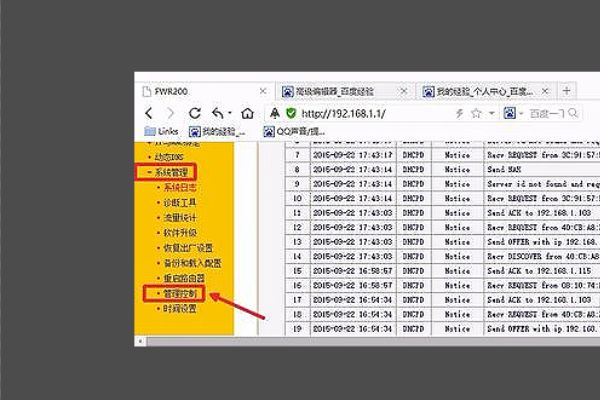Viewport: 600px width, 400px height.
Task: Click the green security shield icon
Action: 291,114
